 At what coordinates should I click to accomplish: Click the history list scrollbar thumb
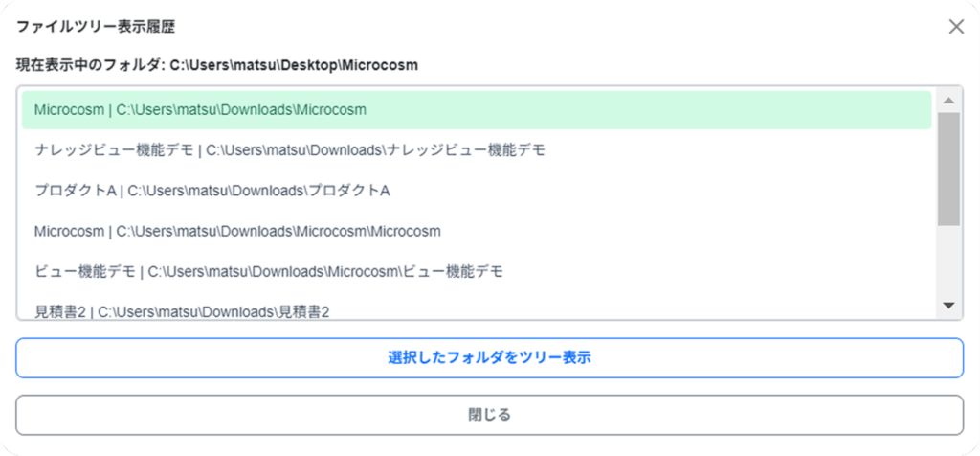[948, 169]
